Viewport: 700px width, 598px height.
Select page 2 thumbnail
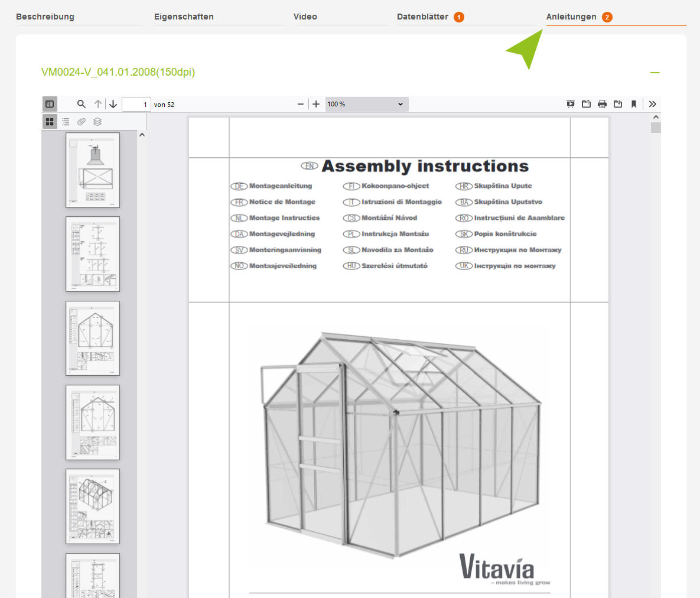tap(93, 254)
